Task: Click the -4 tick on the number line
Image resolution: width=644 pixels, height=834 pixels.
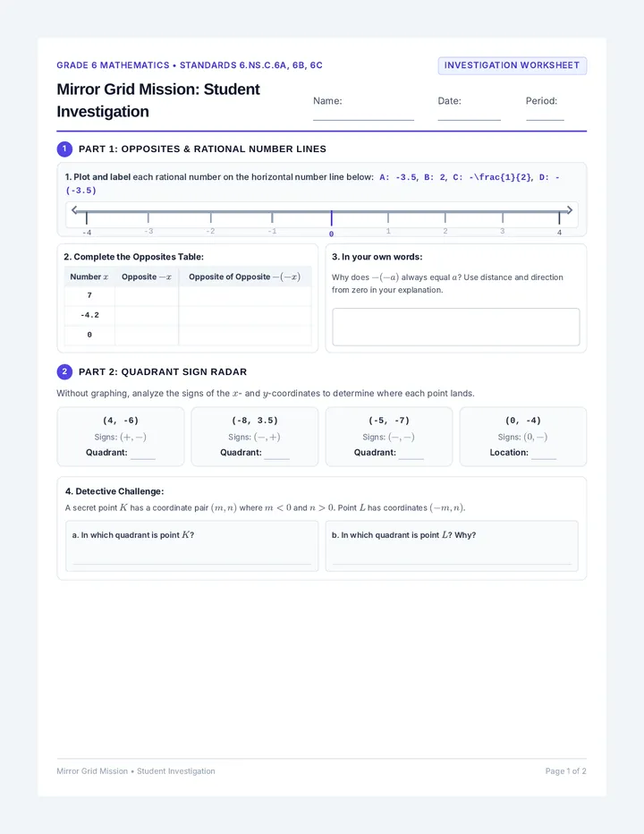Action: [x=87, y=217]
